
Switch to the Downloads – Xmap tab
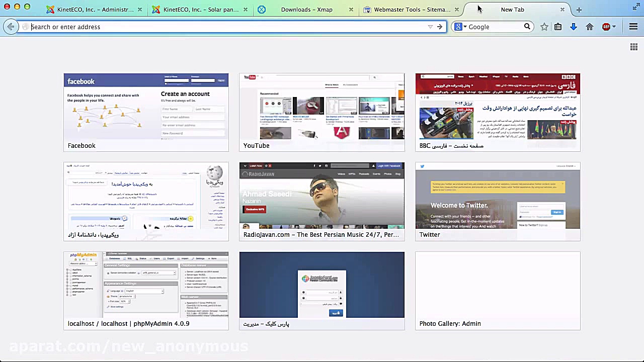[306, 10]
